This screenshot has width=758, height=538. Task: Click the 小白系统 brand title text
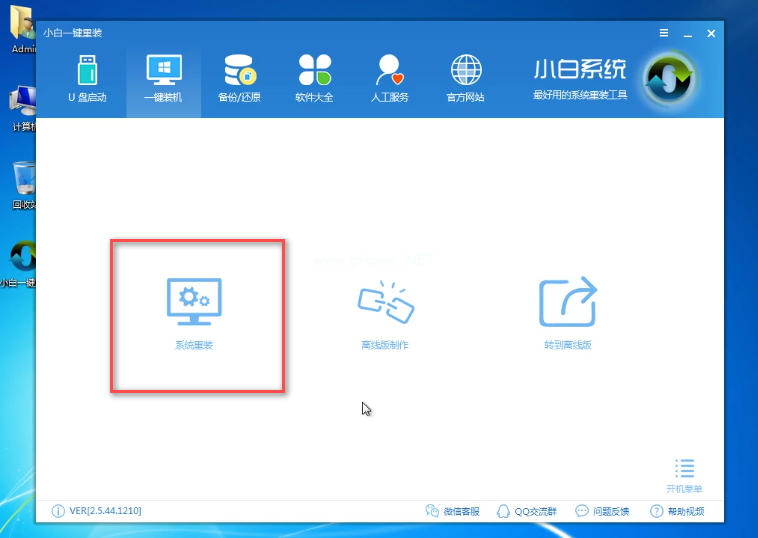(x=580, y=69)
